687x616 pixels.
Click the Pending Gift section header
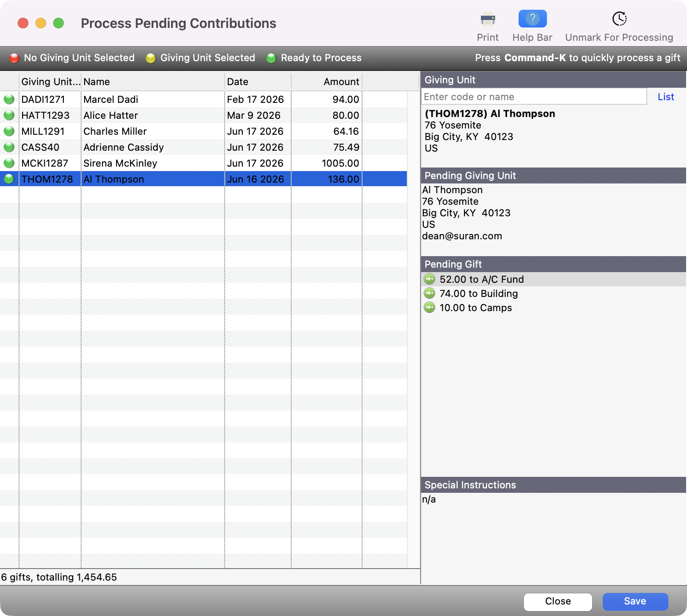coord(554,264)
